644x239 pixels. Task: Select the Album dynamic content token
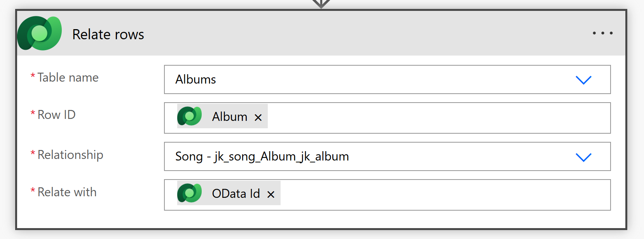point(229,117)
